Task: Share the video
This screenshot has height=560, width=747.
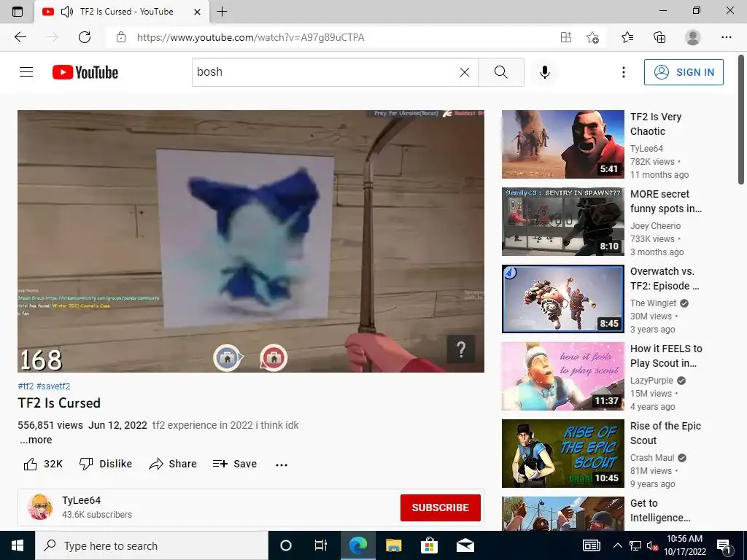Action: coord(172,464)
